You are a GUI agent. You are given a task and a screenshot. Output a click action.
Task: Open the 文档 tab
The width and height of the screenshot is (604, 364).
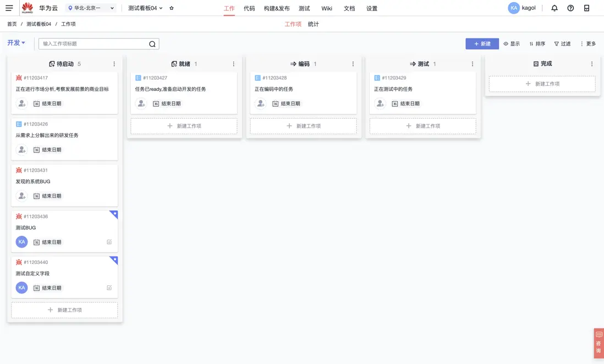pyautogui.click(x=349, y=8)
